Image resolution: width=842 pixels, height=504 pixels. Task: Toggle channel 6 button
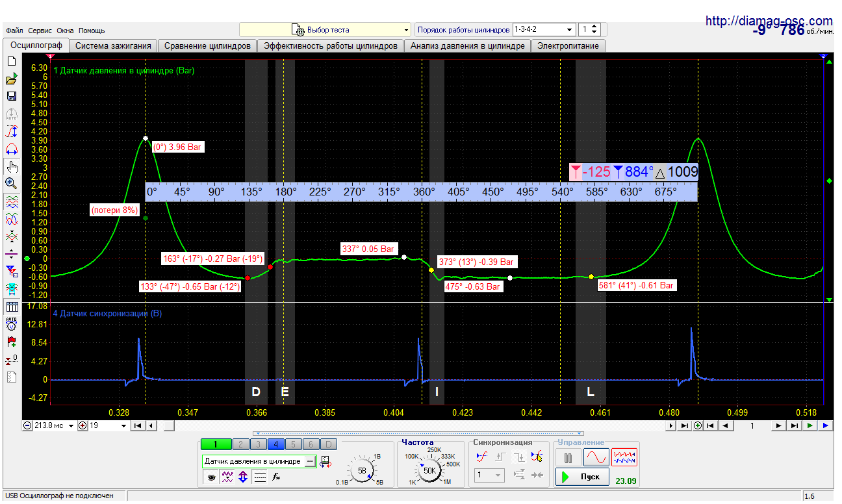311,444
